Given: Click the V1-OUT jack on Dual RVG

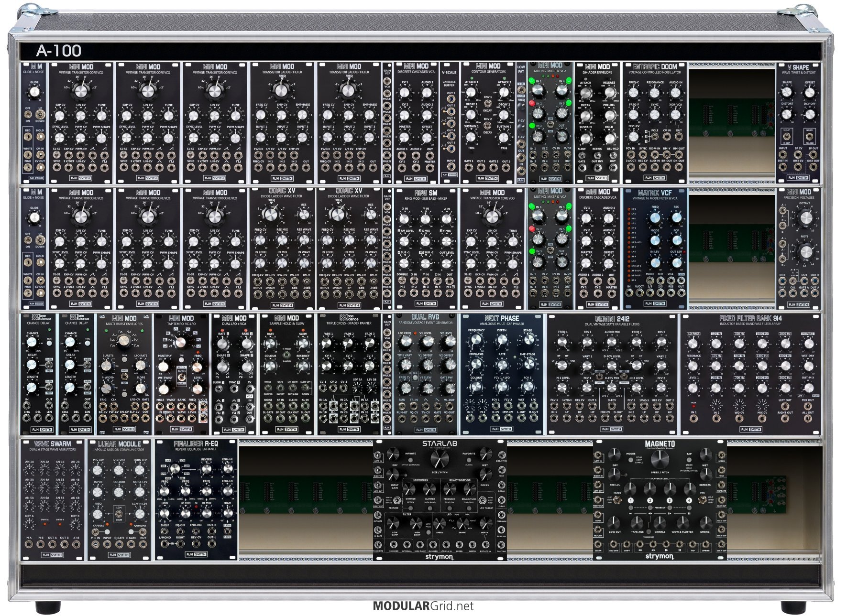Looking at the screenshot, I should pos(449,406).
